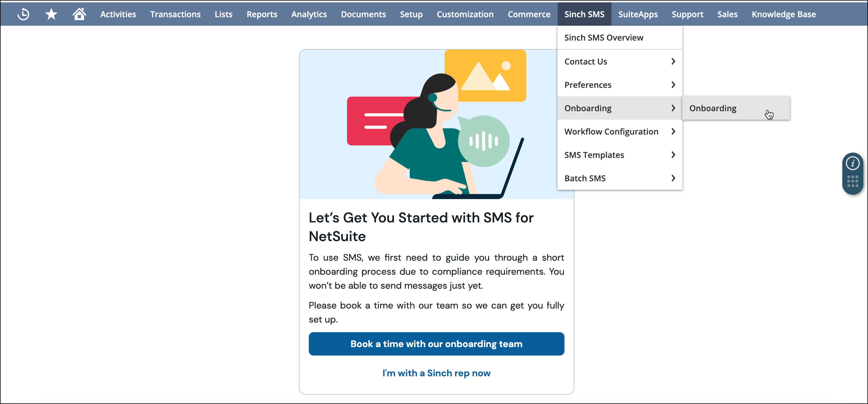
Task: Expand the Preferences submenu
Action: click(x=619, y=85)
